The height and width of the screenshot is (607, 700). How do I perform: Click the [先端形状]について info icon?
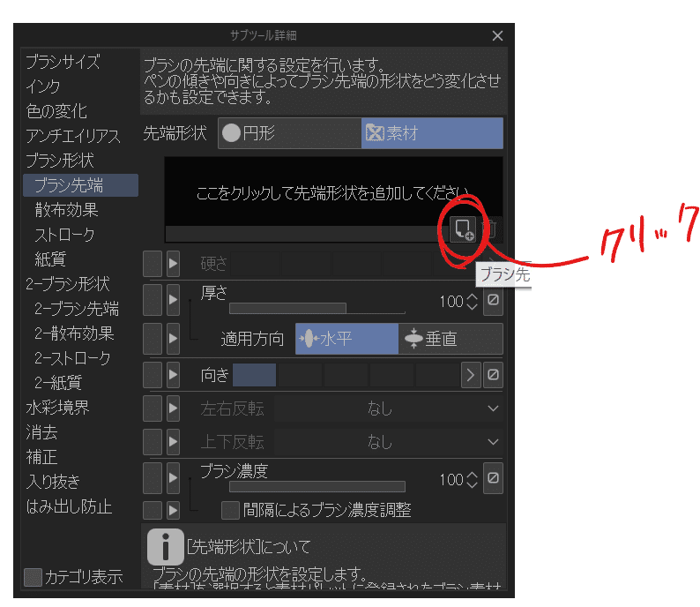(165, 547)
